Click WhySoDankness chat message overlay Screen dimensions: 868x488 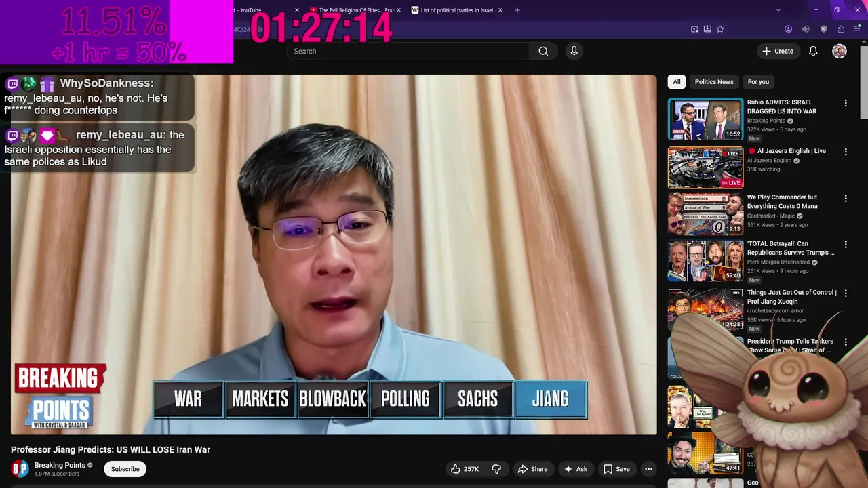click(98, 97)
